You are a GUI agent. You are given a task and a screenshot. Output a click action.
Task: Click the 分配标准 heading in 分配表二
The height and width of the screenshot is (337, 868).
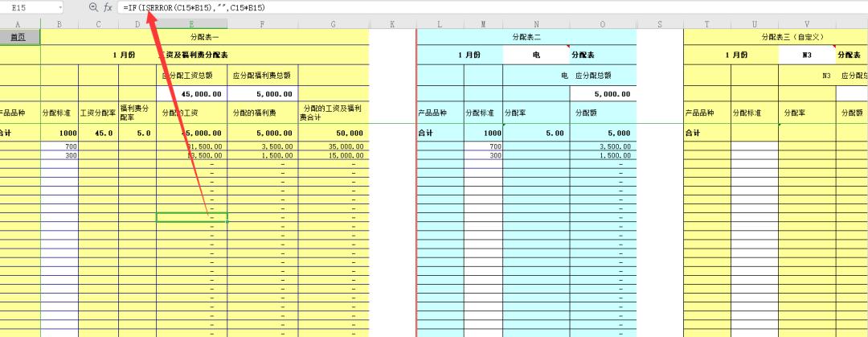click(479, 113)
